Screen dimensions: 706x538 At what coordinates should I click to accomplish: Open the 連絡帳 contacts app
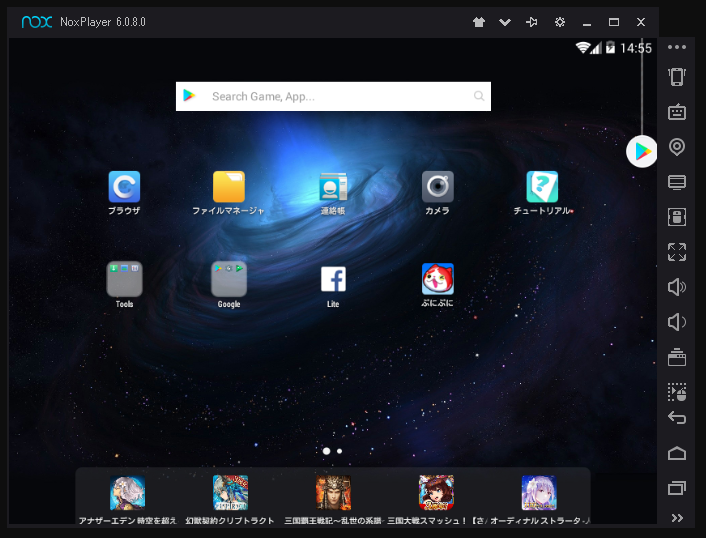[333, 187]
